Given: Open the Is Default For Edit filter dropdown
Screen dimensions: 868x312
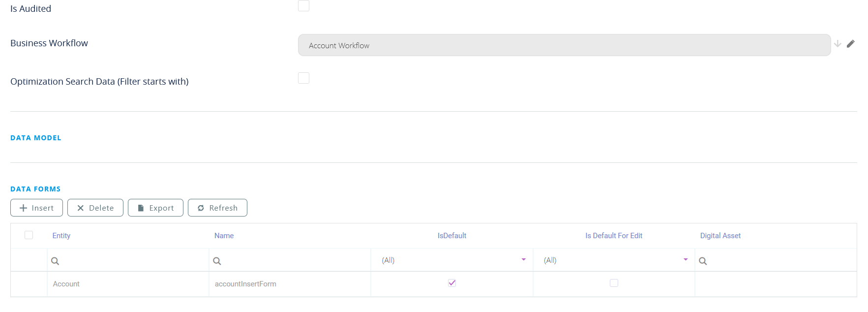Looking at the screenshot, I should (685, 260).
